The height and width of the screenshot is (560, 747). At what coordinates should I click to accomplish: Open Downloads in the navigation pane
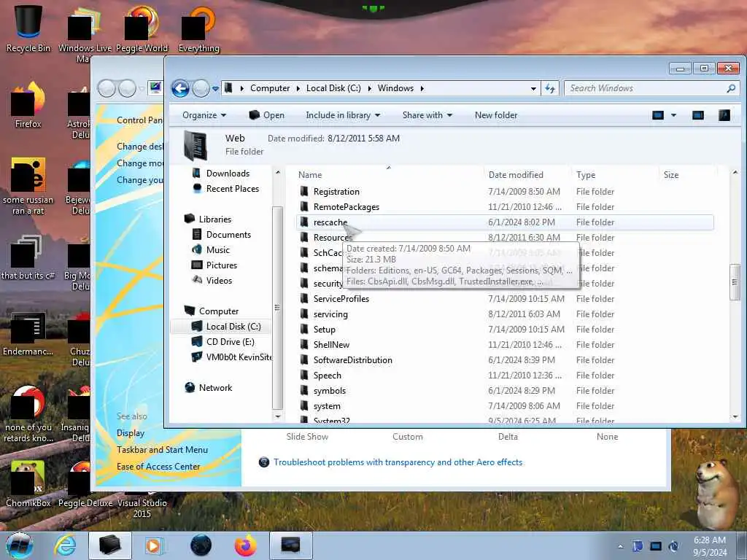[228, 174]
